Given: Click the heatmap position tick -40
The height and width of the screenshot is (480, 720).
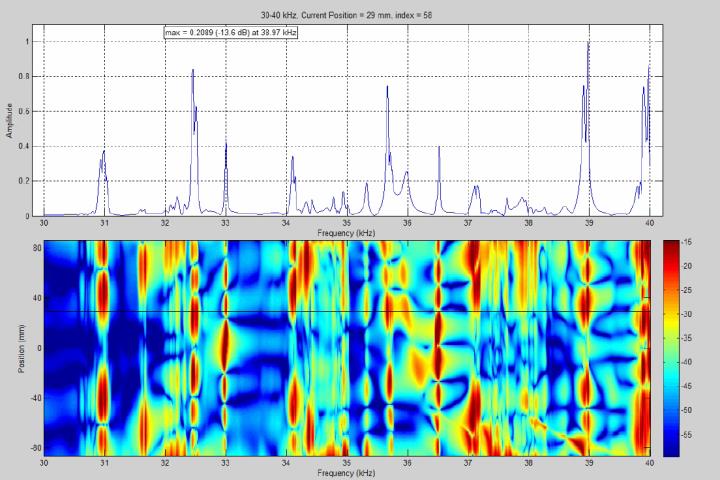Looking at the screenshot, I should coord(36,398).
